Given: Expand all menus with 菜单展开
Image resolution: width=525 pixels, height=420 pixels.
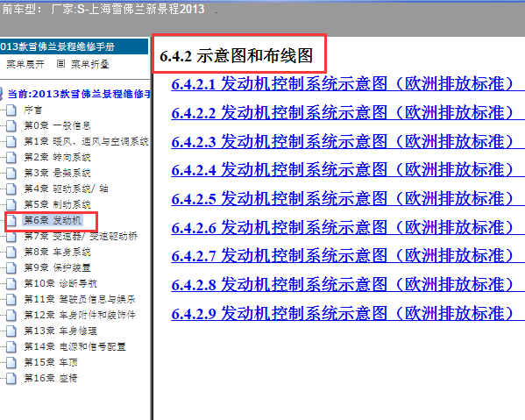Looking at the screenshot, I should pos(25,64).
